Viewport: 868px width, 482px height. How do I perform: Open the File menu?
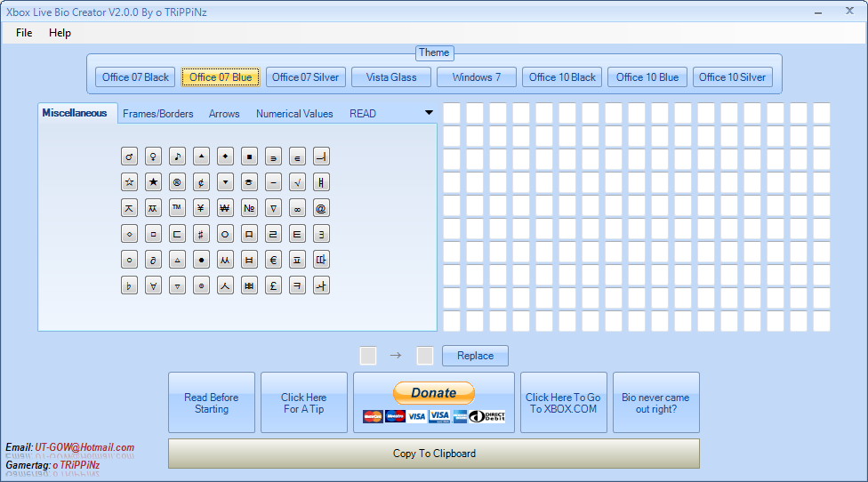point(24,33)
